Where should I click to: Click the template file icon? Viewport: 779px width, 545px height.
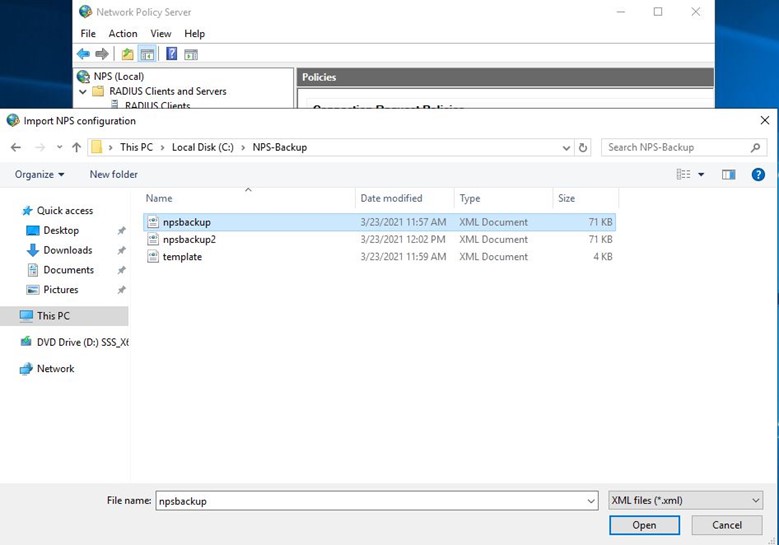(153, 257)
